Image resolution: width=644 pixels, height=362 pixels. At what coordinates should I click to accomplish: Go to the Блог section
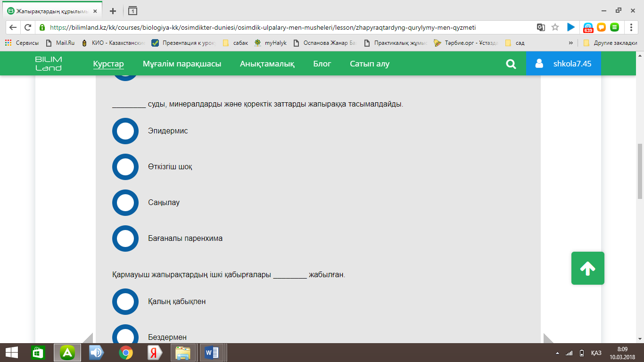(x=322, y=64)
